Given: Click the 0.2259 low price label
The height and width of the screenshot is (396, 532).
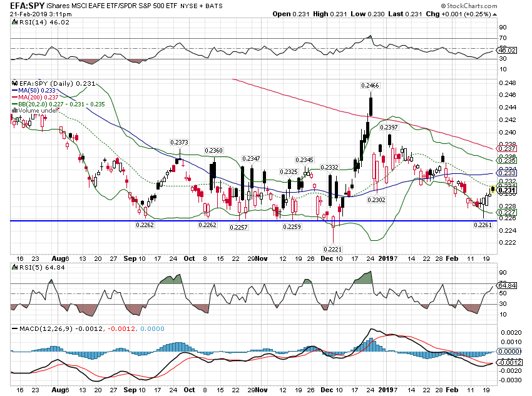Looking at the screenshot, I should click(292, 227).
